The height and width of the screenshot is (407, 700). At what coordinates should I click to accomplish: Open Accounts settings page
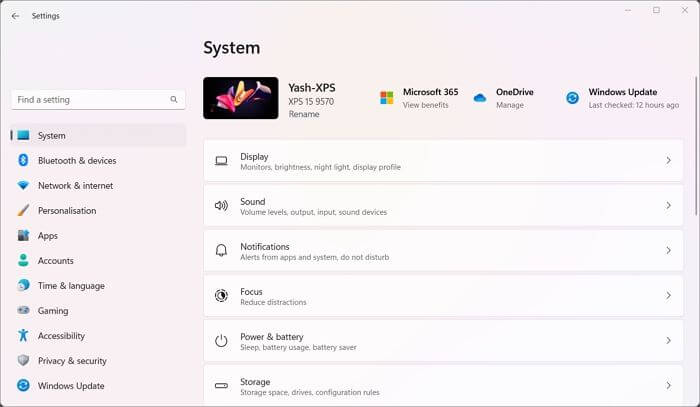tap(98, 260)
